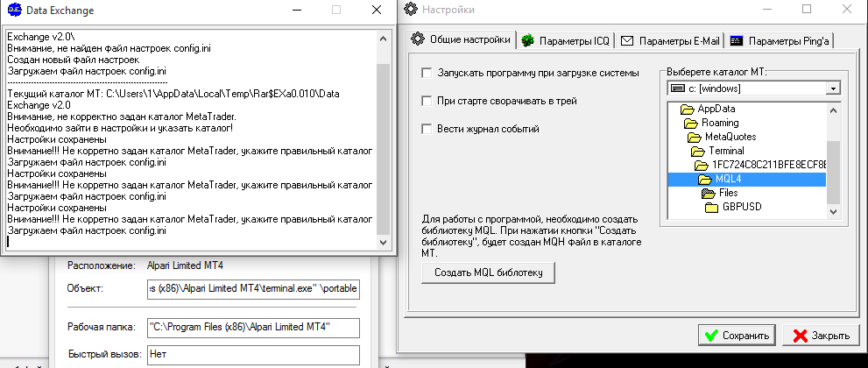Select the GBPUSD folder name in the tree
The height and width of the screenshot is (368, 868).
coord(741,208)
